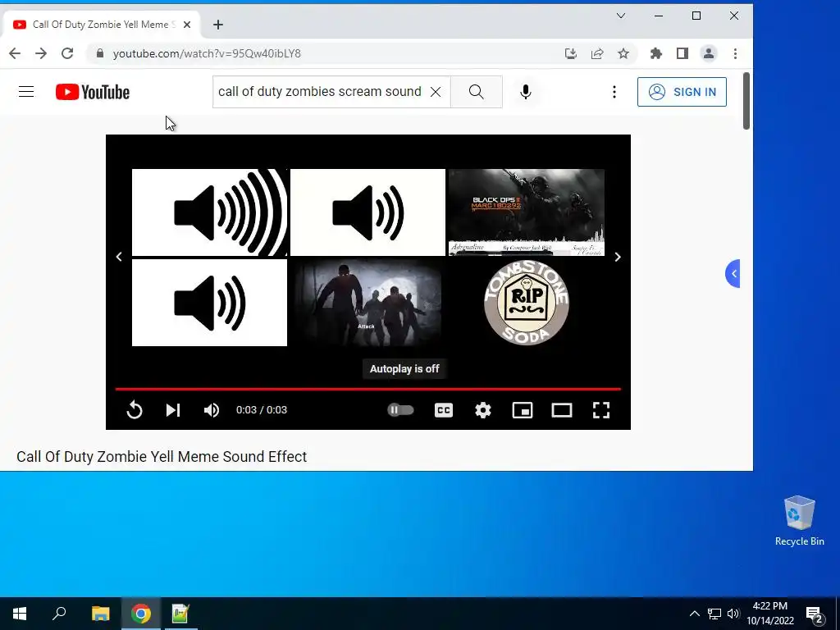View site info via the lock icon

[99, 53]
